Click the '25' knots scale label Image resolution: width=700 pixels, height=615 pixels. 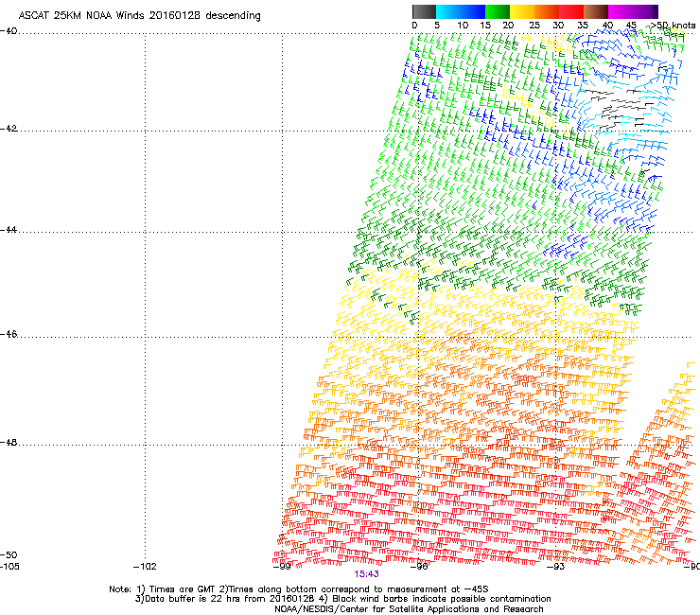point(534,26)
